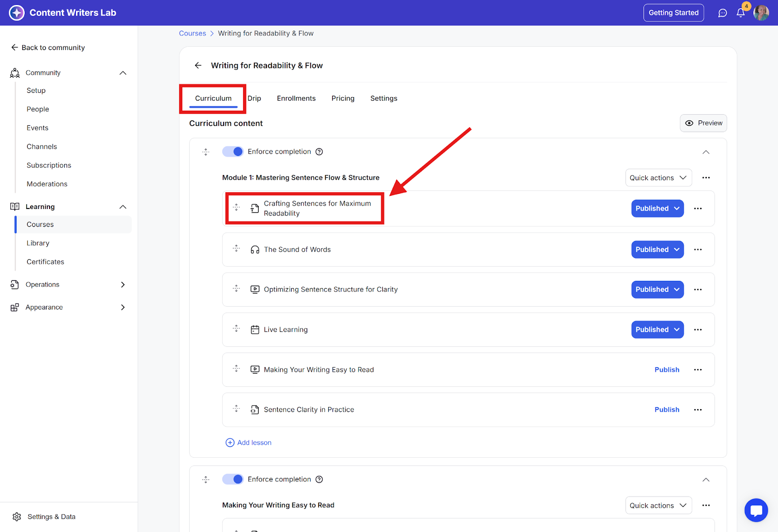
Task: Open the notifications bell icon
Action: (740, 13)
